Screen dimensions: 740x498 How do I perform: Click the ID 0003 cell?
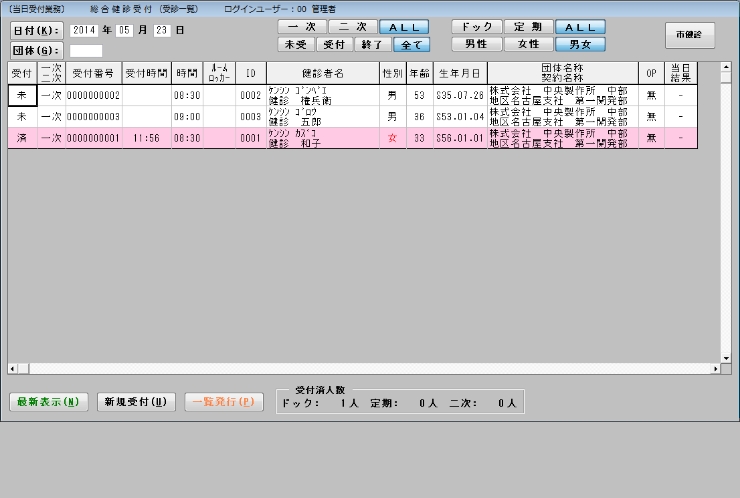[251, 117]
